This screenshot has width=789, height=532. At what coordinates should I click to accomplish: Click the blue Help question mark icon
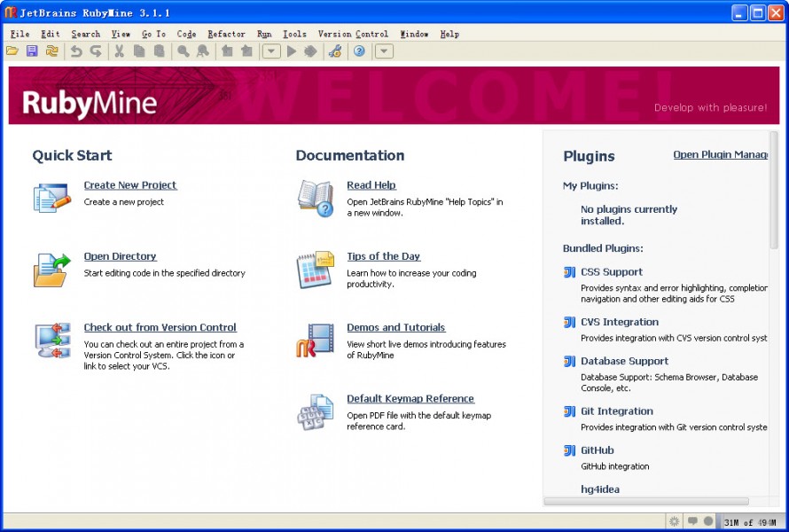pos(359,51)
